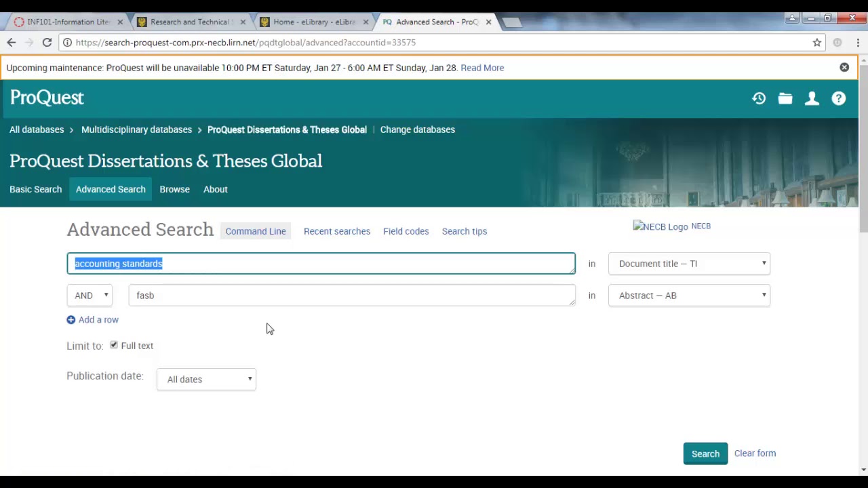868x488 pixels.
Task: Click the ProQuest logo
Action: point(47,98)
